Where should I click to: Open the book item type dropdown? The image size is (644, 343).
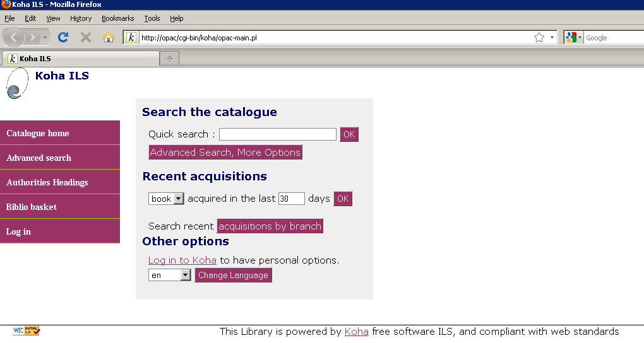click(x=166, y=199)
